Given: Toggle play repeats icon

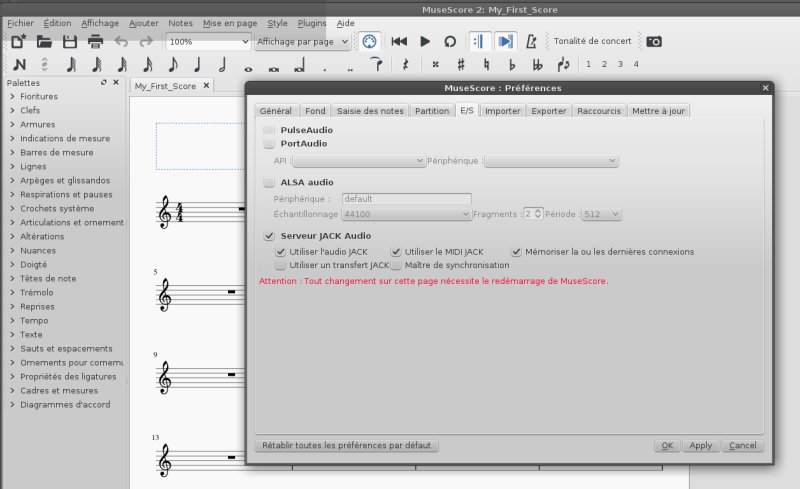Looking at the screenshot, I should (x=479, y=41).
